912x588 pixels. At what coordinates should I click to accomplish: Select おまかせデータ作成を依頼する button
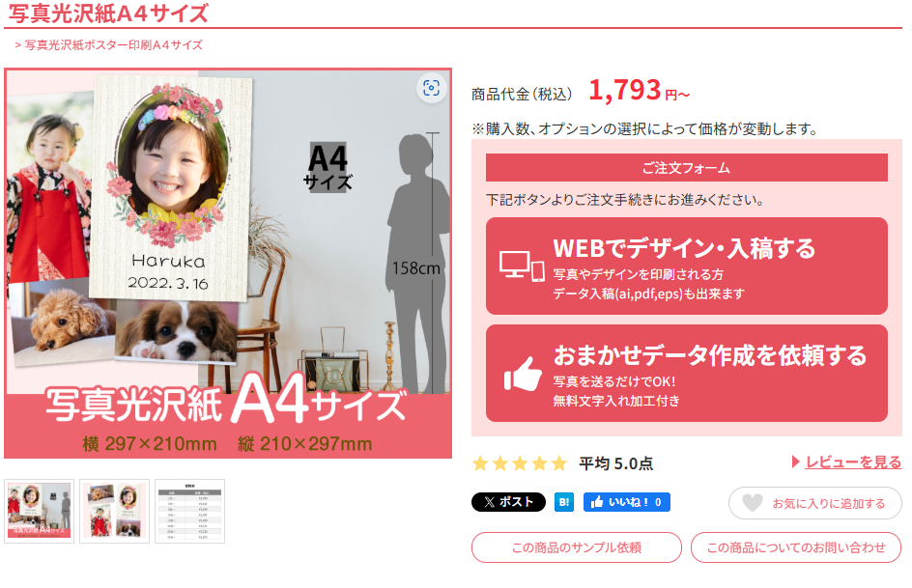686,373
